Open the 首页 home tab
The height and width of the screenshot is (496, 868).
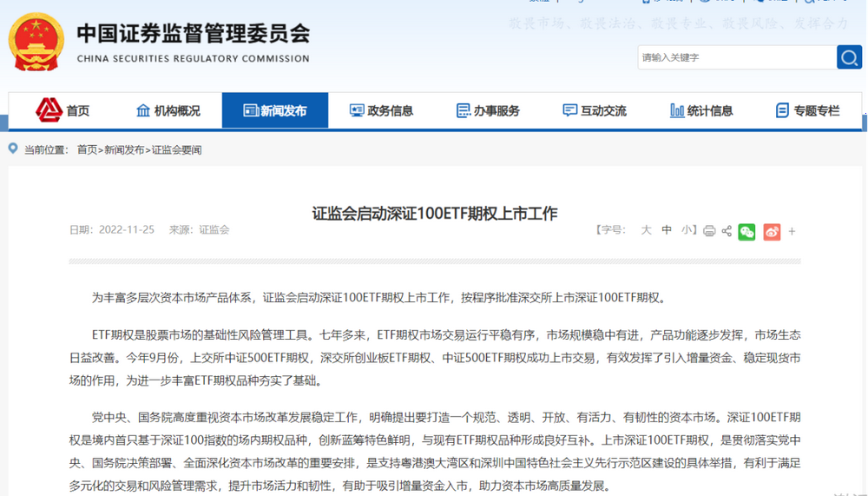[x=62, y=110]
